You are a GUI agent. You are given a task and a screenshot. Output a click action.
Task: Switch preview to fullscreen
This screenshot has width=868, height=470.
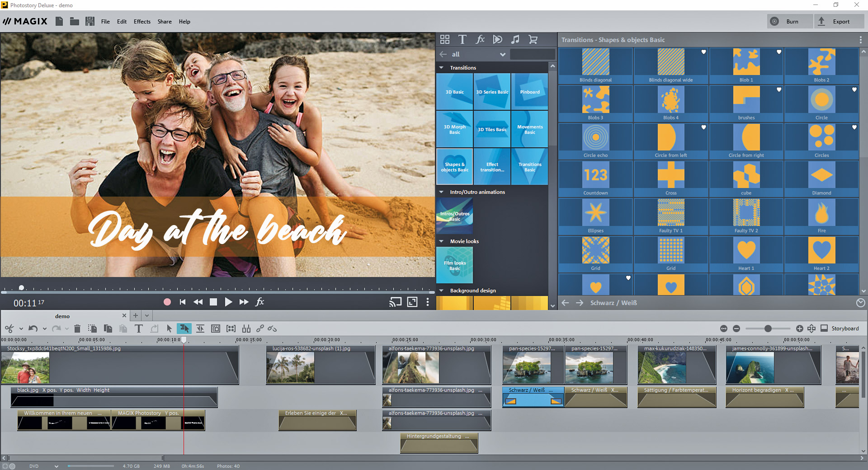coord(412,302)
